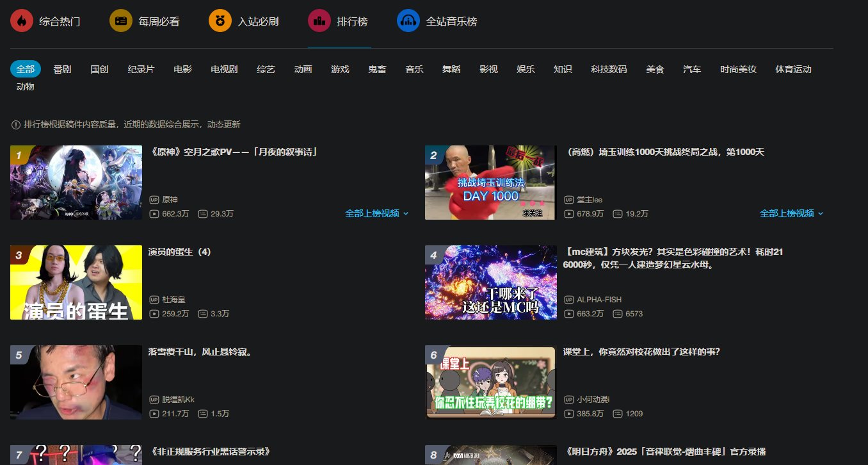Viewport: 868px width, 465px height.
Task: Open the rank 1 原神 video thumbnail
Action: pyautogui.click(x=76, y=183)
